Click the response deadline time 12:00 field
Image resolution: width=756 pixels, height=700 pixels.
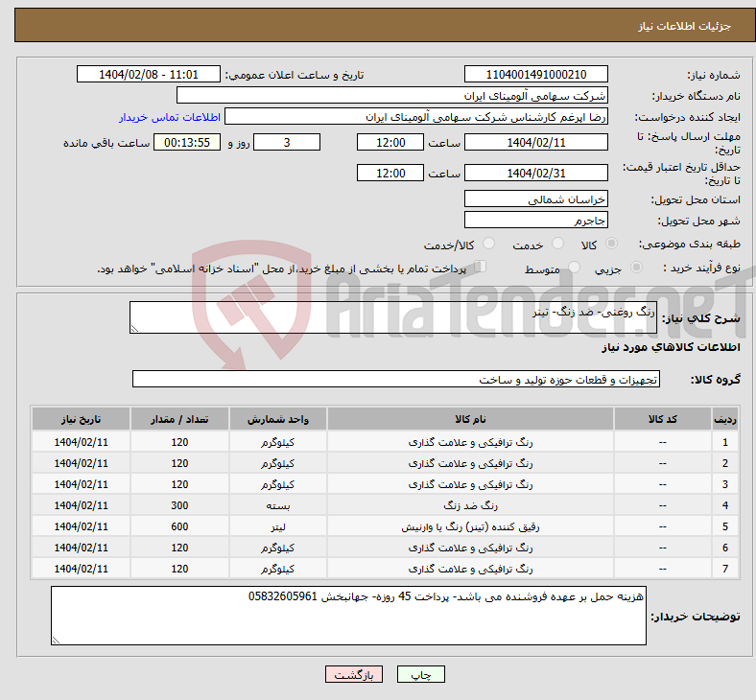pos(390,143)
